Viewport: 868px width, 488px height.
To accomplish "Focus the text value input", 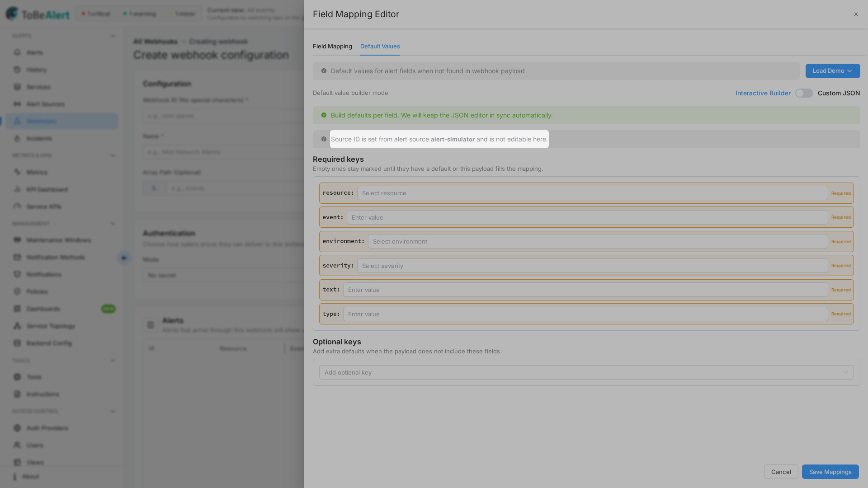I will (585, 290).
